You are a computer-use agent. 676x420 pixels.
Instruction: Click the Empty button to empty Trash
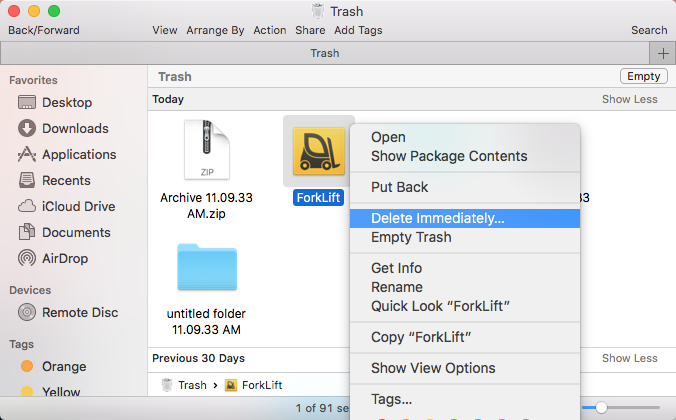[644, 76]
